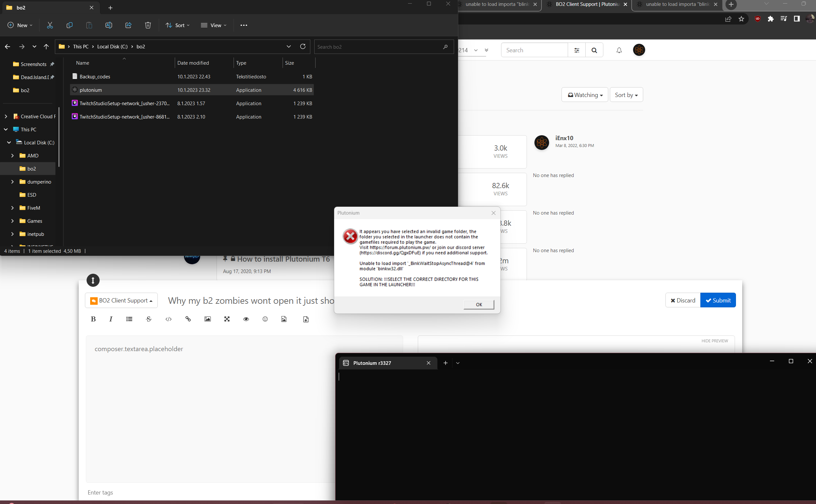Expand the FiveM folder in the tree
The height and width of the screenshot is (504, 816).
click(x=12, y=208)
